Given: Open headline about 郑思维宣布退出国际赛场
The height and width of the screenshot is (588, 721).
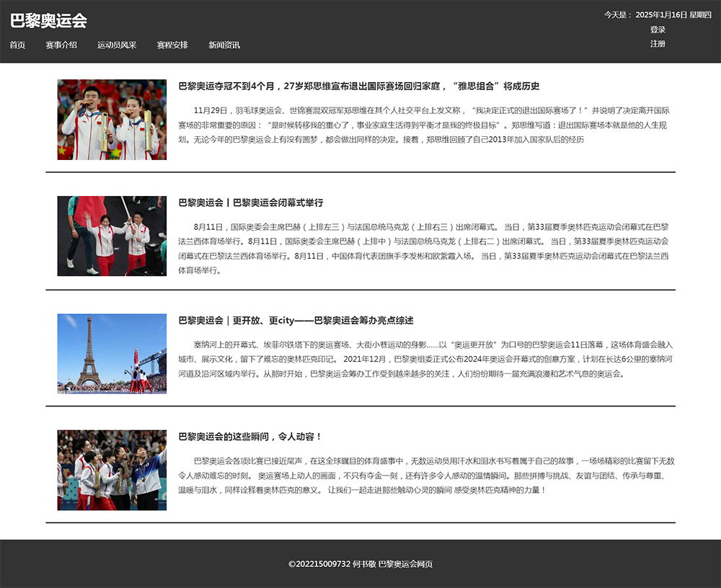Looking at the screenshot, I should tap(358, 86).
